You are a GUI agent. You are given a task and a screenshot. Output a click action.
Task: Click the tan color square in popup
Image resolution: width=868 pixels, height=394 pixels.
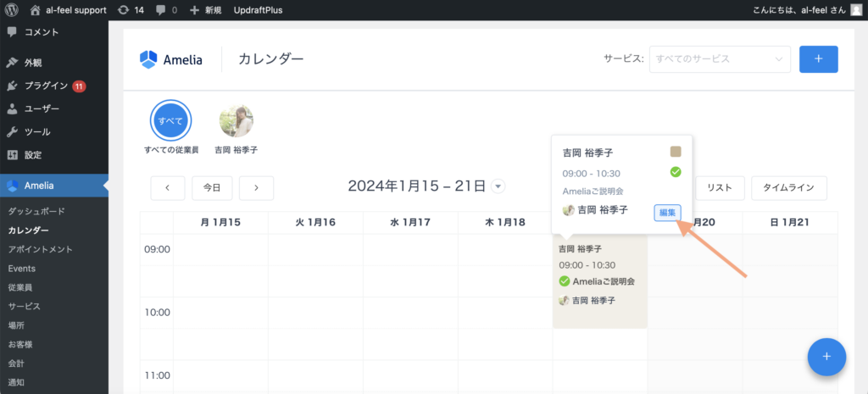676,153
